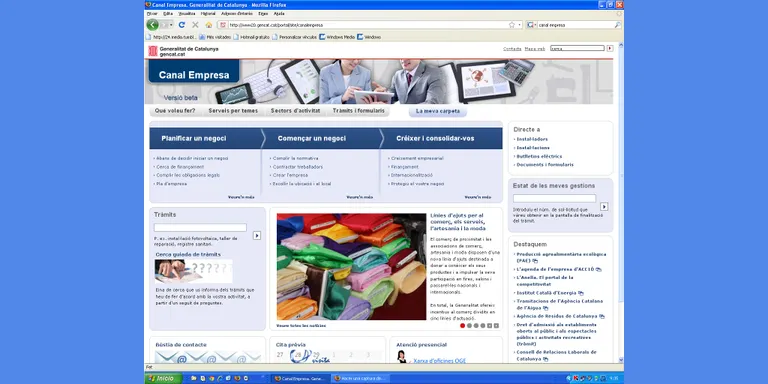This screenshot has width=768, height=384.
Task: Click the Generalitat de Catalunya logo
Action: point(184,51)
